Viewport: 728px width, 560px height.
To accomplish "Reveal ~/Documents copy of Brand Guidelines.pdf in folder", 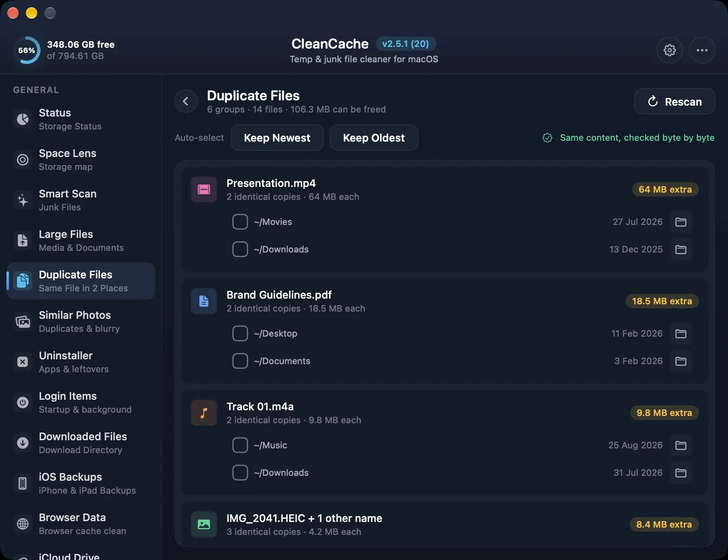I will [x=681, y=361].
